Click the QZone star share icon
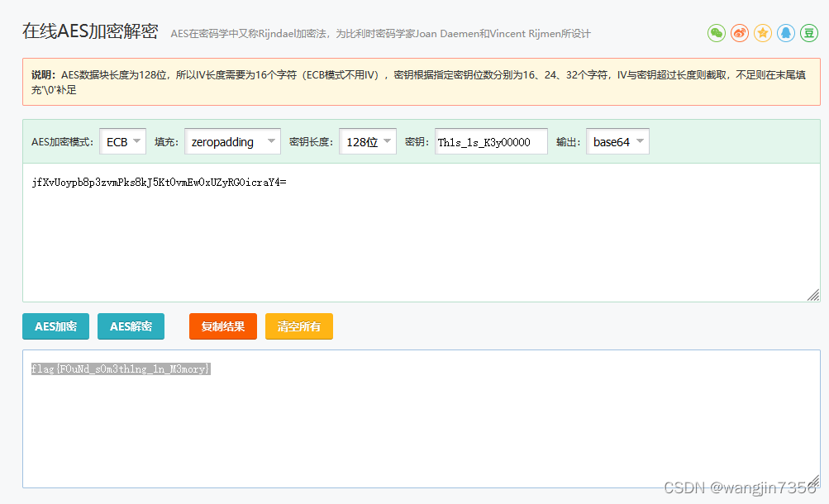The image size is (829, 504). 762,33
